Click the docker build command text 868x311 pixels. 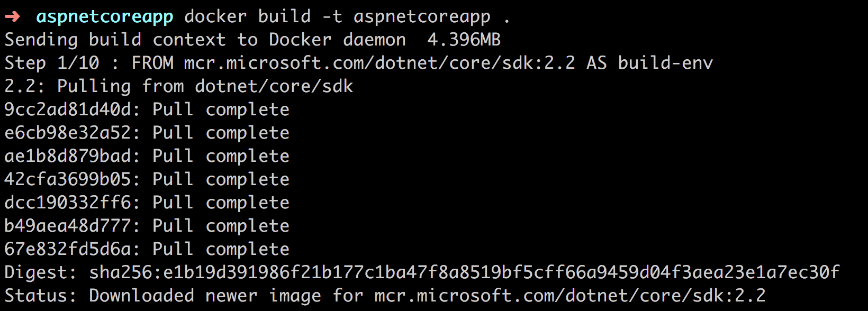(x=247, y=16)
